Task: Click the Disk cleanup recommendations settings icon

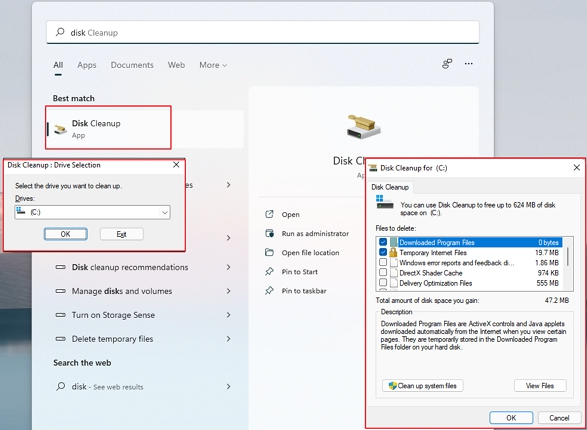Action: [x=61, y=267]
